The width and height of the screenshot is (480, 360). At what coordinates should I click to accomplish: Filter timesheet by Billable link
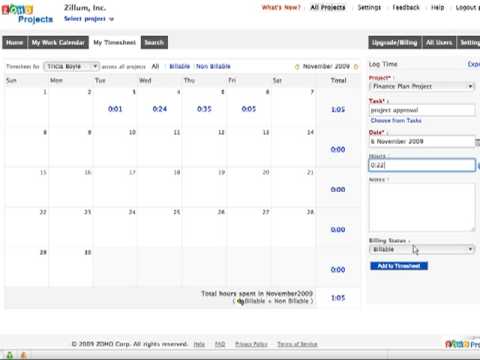(179, 66)
